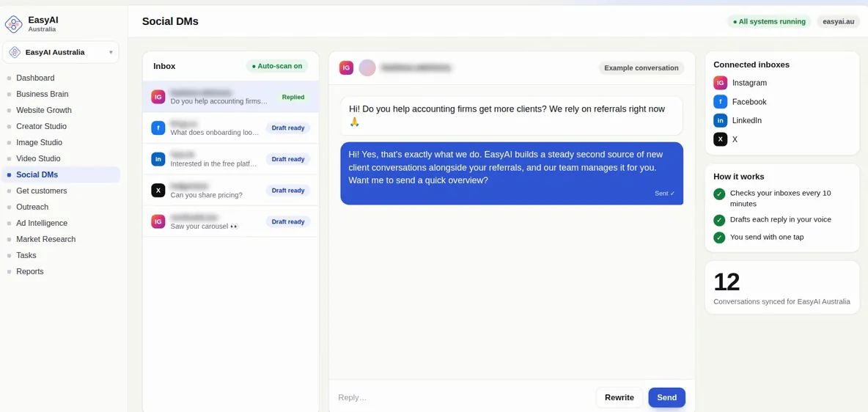Click the Send button
Viewport: 868px width, 412px height.
pos(667,397)
